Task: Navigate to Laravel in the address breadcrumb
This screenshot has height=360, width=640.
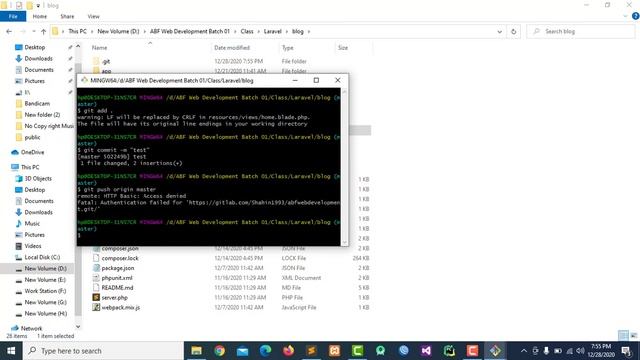Action: (273, 31)
